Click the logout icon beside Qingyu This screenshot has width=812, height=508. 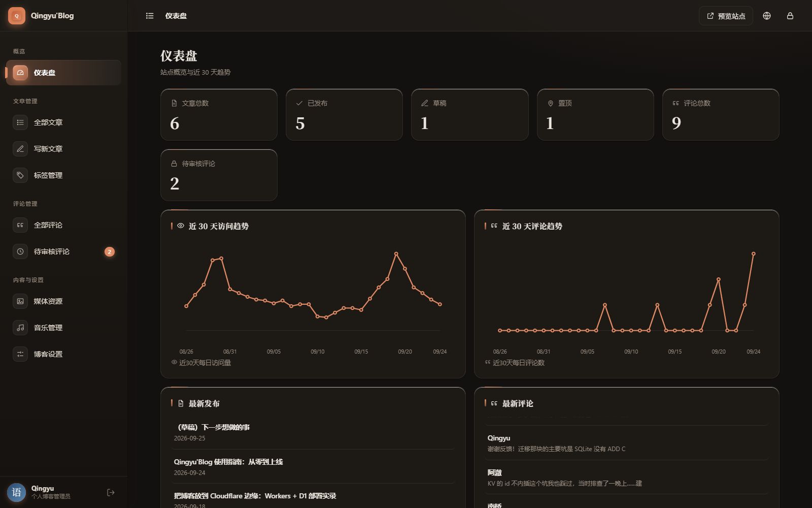tap(111, 492)
